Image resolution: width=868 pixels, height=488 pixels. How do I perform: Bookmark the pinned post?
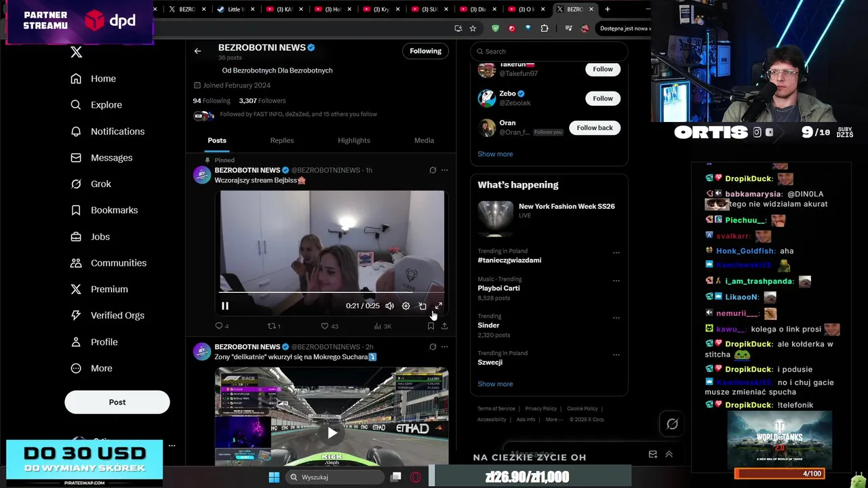click(x=431, y=326)
